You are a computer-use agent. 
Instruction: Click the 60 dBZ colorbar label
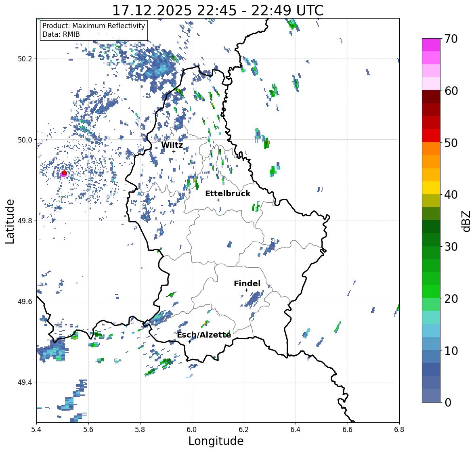click(451, 91)
